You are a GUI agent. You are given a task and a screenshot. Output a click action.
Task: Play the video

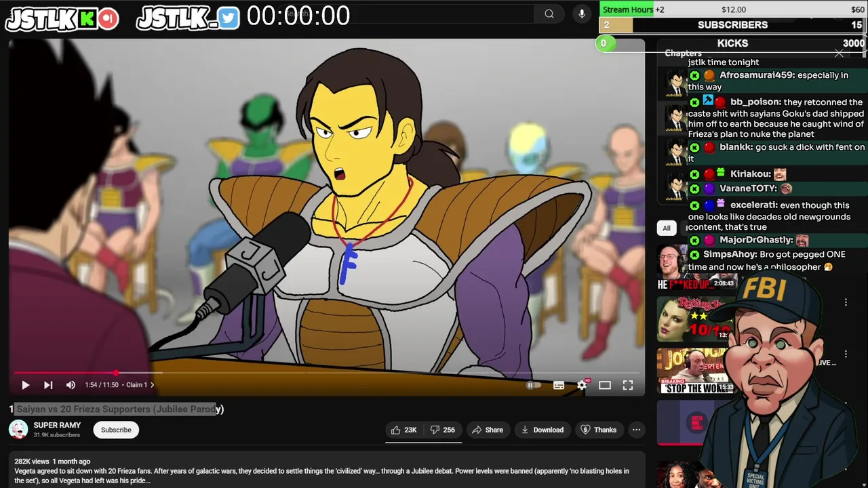25,385
